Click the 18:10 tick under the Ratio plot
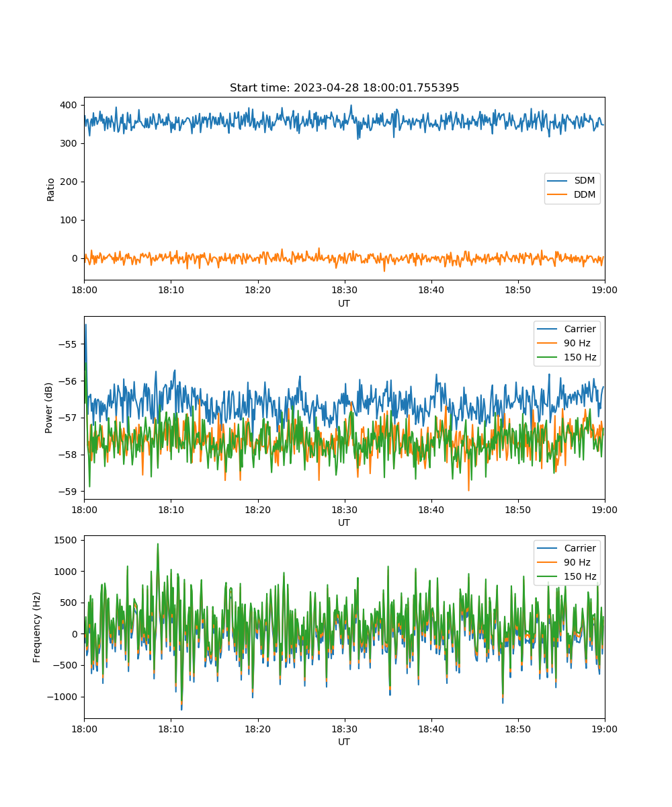672x807 pixels. 171,290
